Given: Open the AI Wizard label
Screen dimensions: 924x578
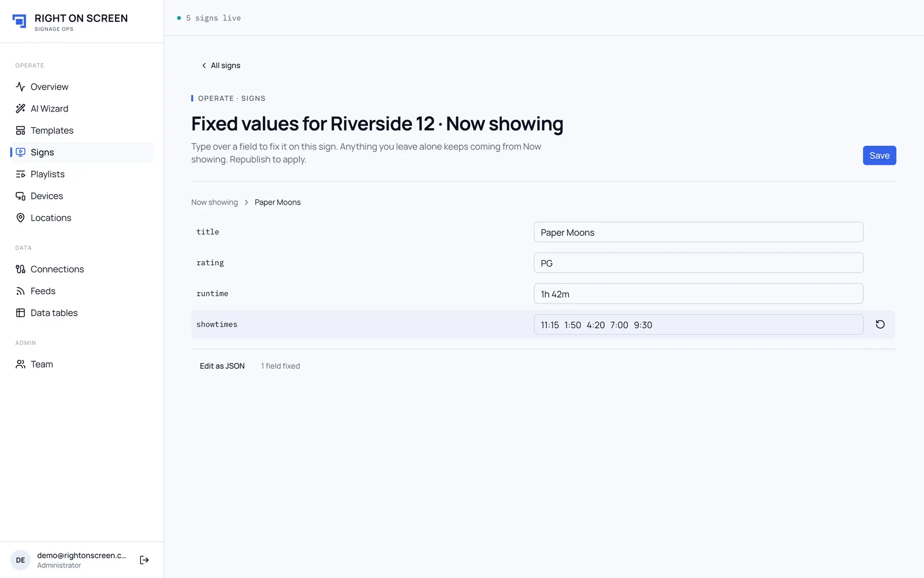Looking at the screenshot, I should (x=49, y=109).
